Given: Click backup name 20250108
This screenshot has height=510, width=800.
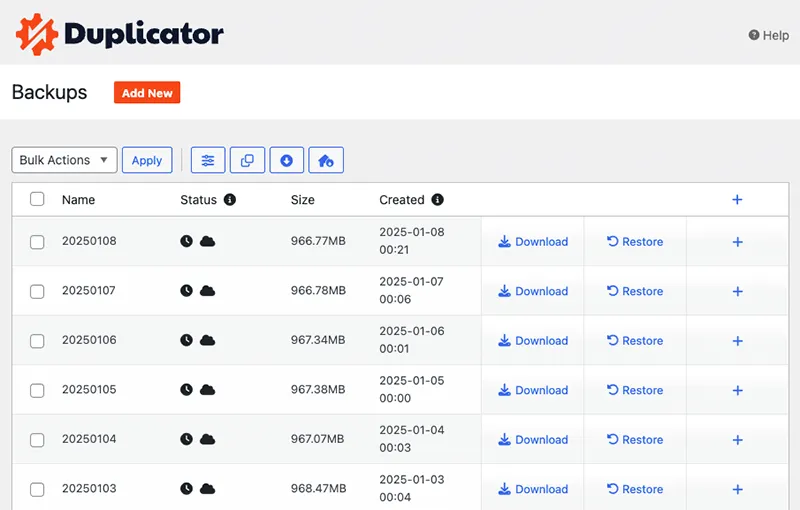Looking at the screenshot, I should point(89,241).
